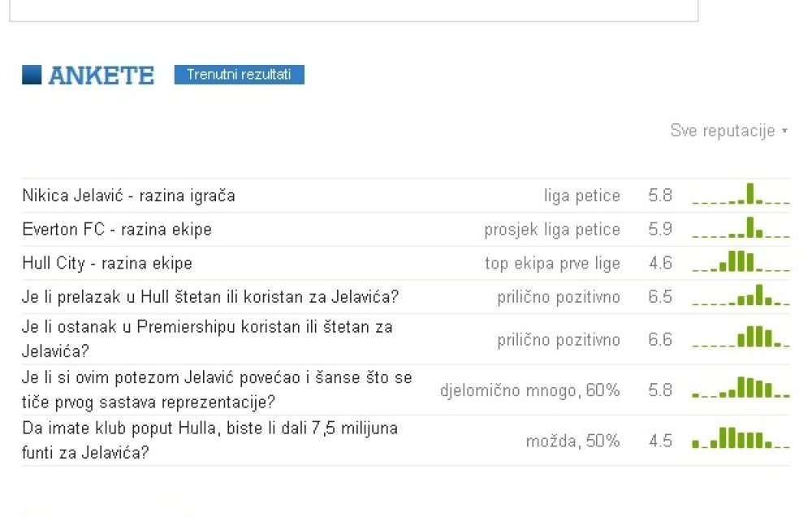Screen dimensions: 812x517
Task: Click the Sve reputacije dropdown arrow
Action: coord(785,131)
